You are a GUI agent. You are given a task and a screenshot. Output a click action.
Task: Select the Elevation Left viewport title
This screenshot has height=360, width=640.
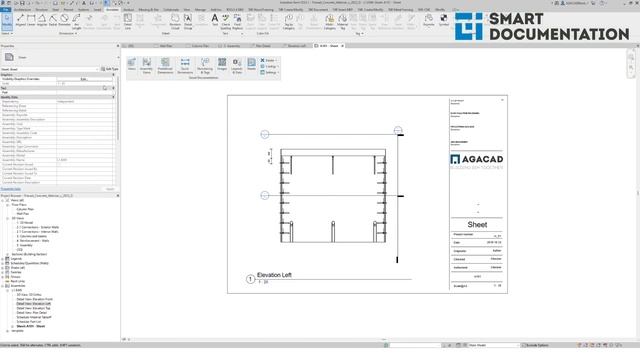click(274, 275)
